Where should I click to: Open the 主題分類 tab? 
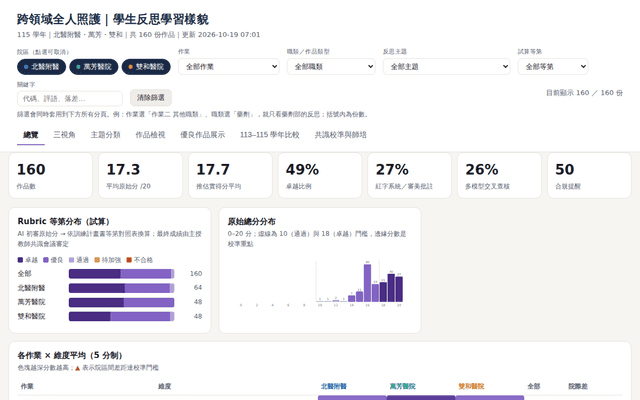coord(105,135)
